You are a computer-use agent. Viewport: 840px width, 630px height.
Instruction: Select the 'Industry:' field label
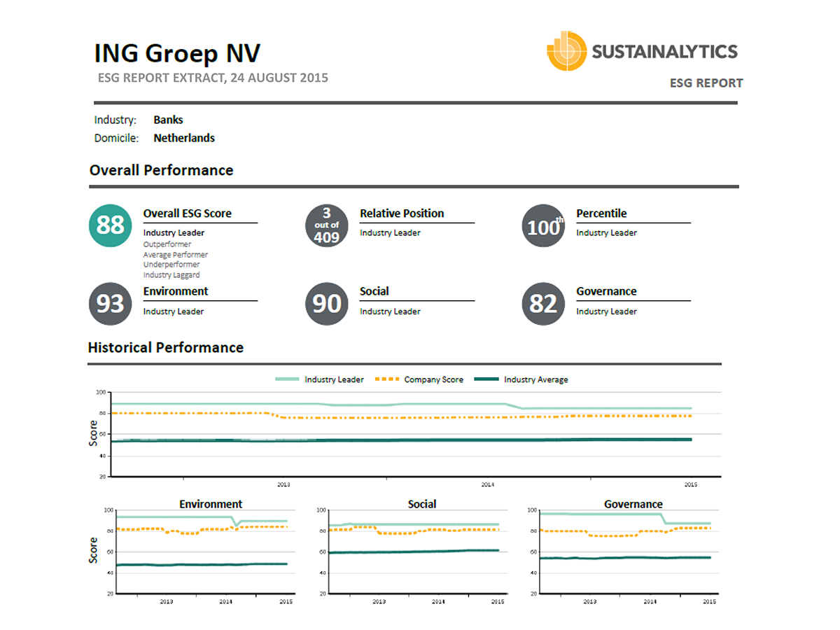pyautogui.click(x=115, y=120)
